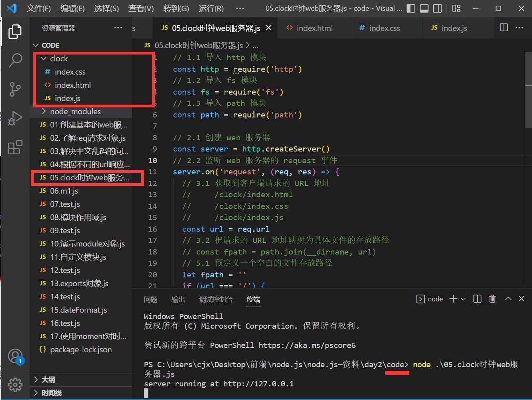Expand the 时间线 timeline section
Viewport: 532px width, 400px height.
click(81, 393)
